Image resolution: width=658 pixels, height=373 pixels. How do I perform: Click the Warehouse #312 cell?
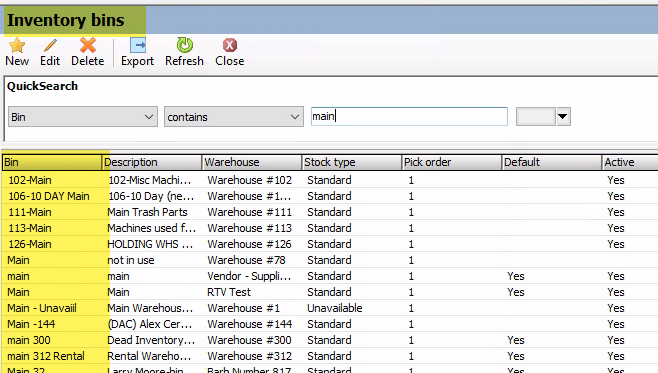click(x=249, y=356)
